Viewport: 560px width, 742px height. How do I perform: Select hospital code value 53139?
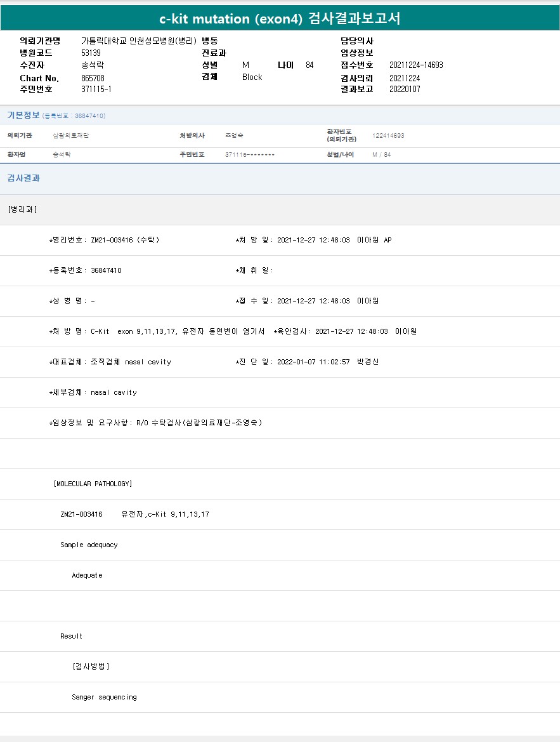click(91, 53)
